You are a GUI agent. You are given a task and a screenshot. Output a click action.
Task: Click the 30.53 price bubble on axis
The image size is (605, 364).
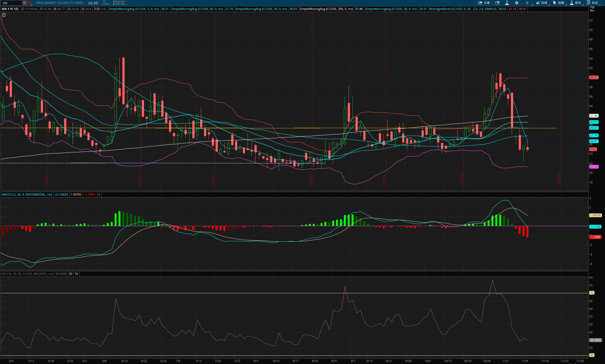tap(594, 122)
